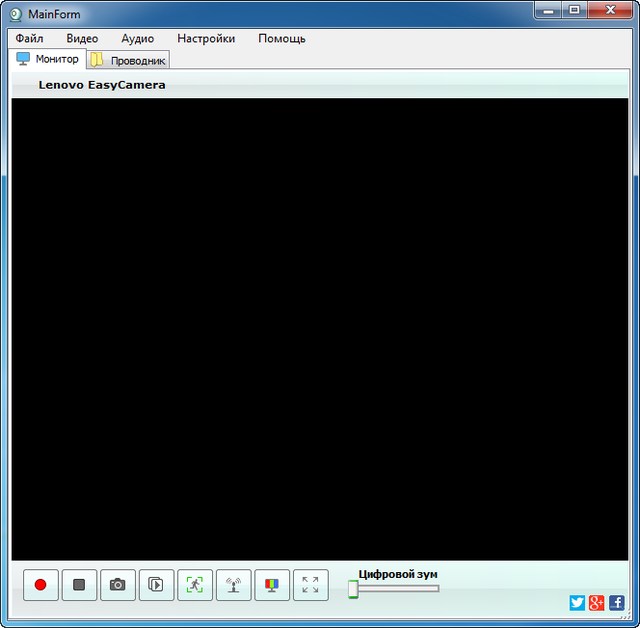This screenshot has height=628, width=640.
Task: Share via the Google Plus icon
Action: click(x=597, y=602)
